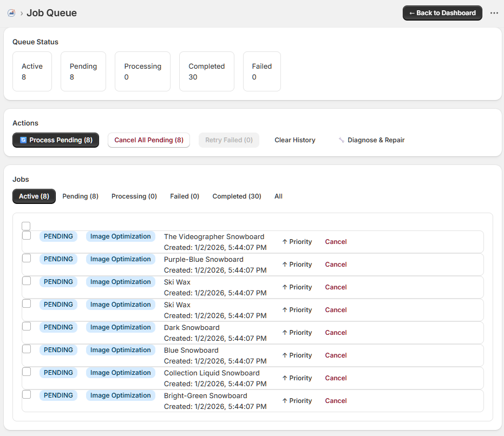Image resolution: width=504 pixels, height=436 pixels.
Task: Click the Completed 30 status card
Action: 207,71
